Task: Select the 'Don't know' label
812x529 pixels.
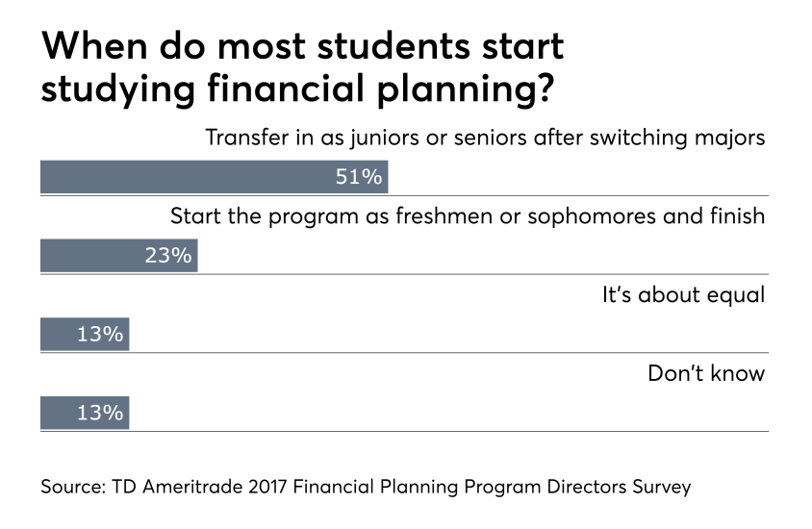Action: (x=707, y=373)
